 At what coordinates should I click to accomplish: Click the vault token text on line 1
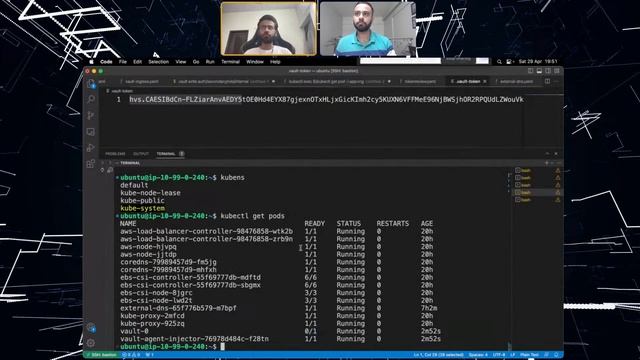click(326, 100)
